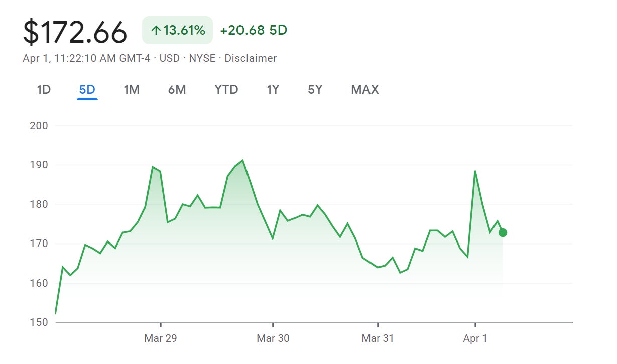The width and height of the screenshot is (617, 364).
Task: Select the YTD range tab
Action: point(226,90)
